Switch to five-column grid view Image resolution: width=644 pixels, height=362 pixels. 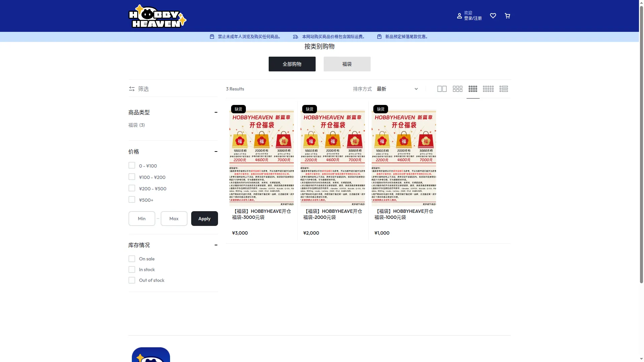pos(488,89)
